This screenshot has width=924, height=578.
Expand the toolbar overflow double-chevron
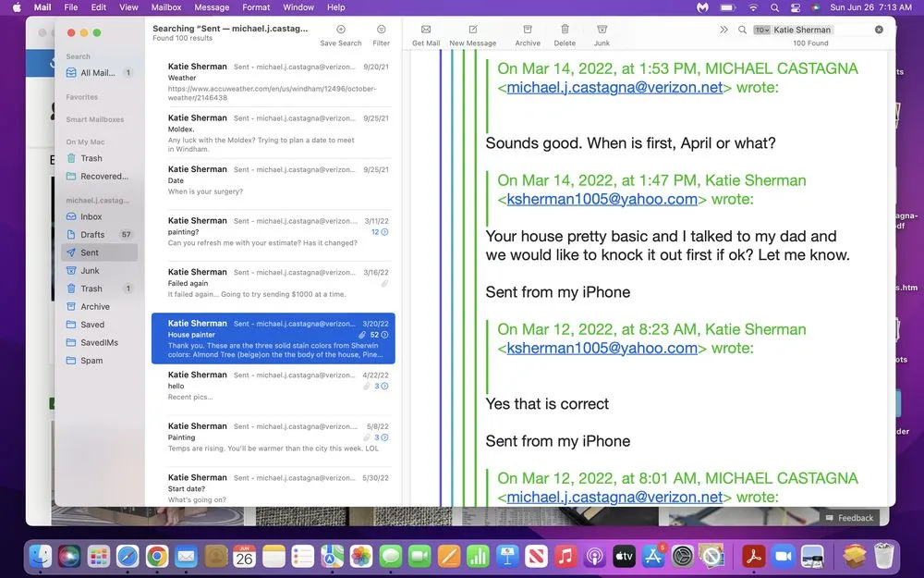coord(723,30)
